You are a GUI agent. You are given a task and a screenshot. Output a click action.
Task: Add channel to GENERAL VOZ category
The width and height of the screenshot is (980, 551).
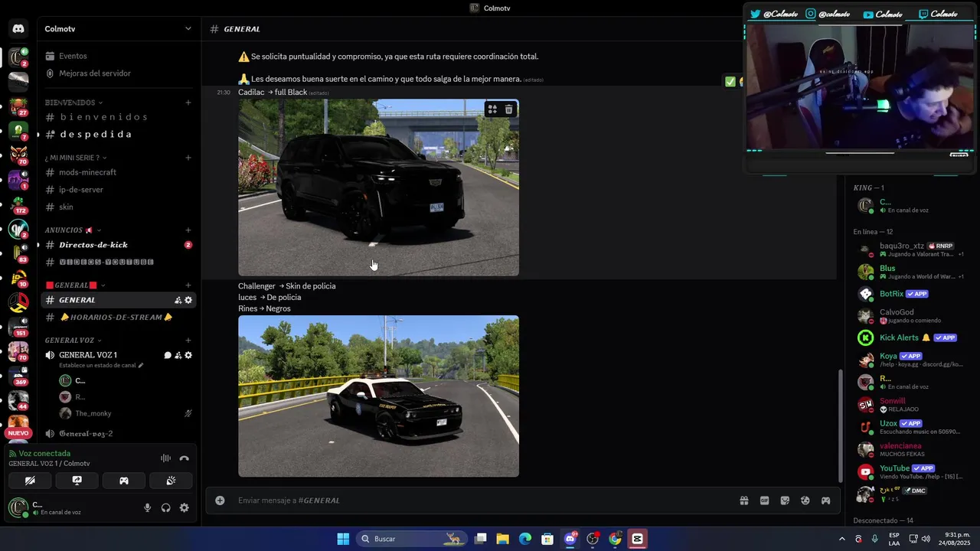188,340
